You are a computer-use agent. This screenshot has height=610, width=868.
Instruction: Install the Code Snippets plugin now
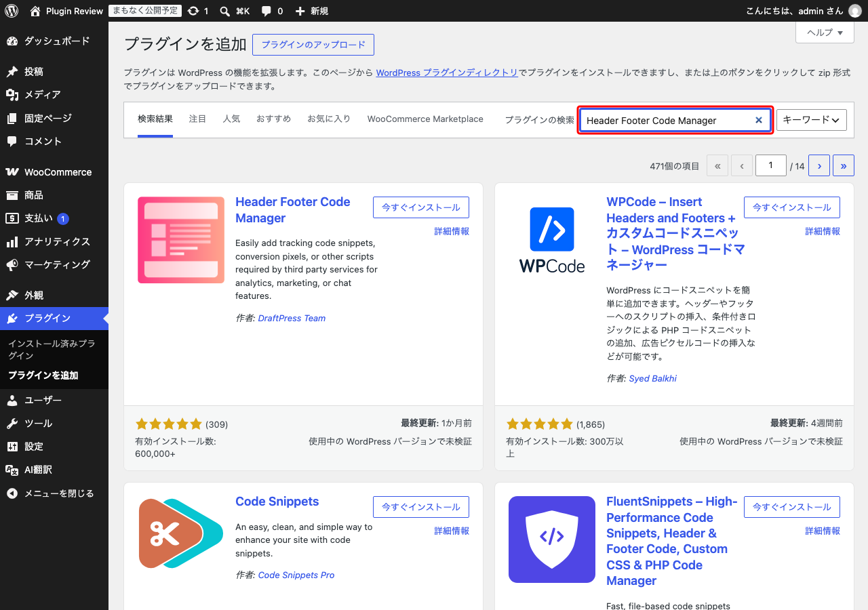[x=421, y=507]
